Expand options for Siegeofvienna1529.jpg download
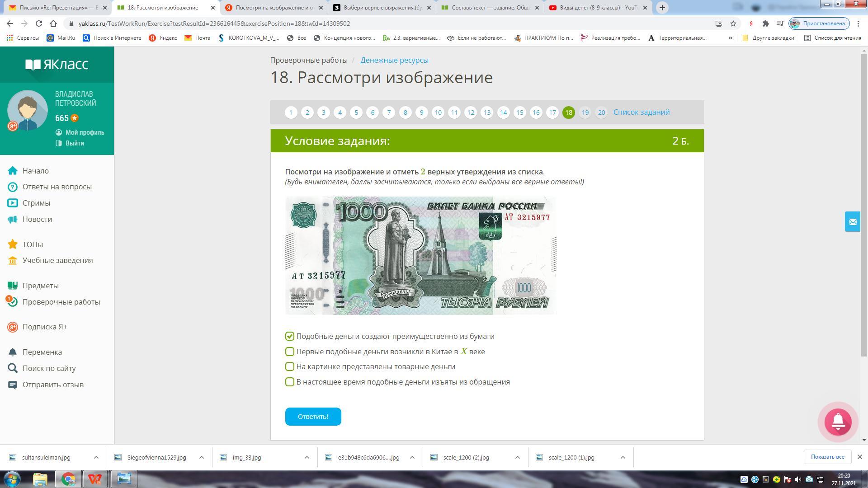Screen dimensions: 868x488 (x=201, y=457)
